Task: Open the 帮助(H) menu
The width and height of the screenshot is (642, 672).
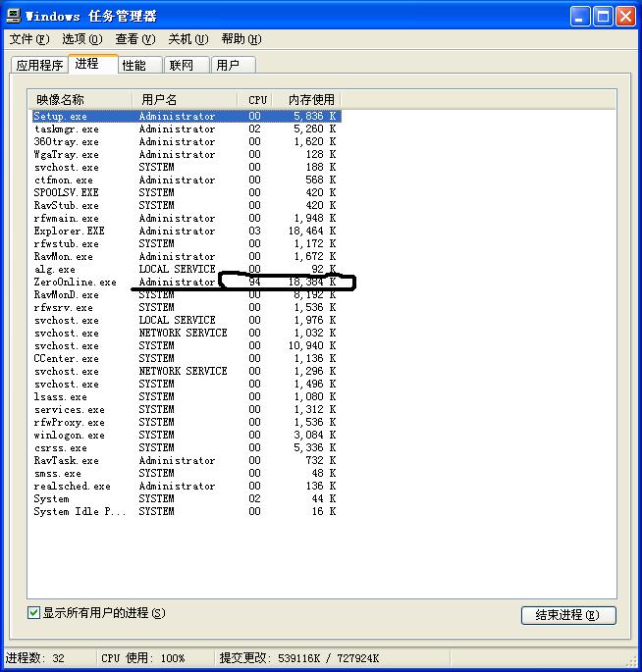Action: coord(241,39)
